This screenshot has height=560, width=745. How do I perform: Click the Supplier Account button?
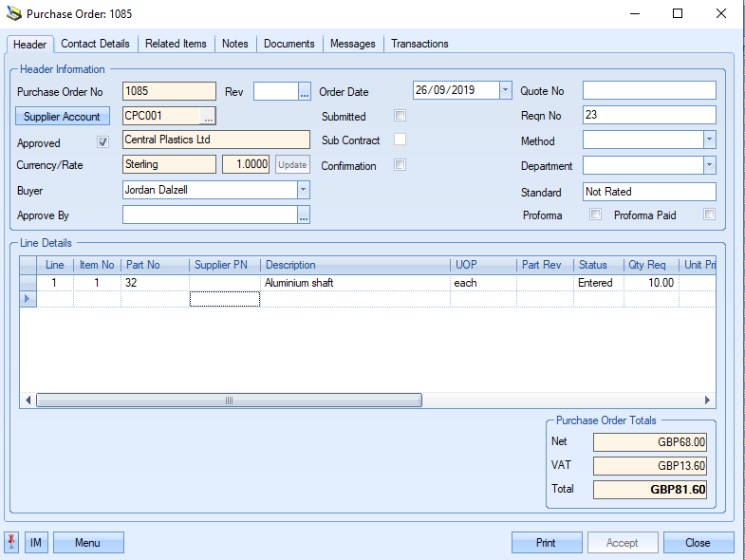pyautogui.click(x=63, y=117)
